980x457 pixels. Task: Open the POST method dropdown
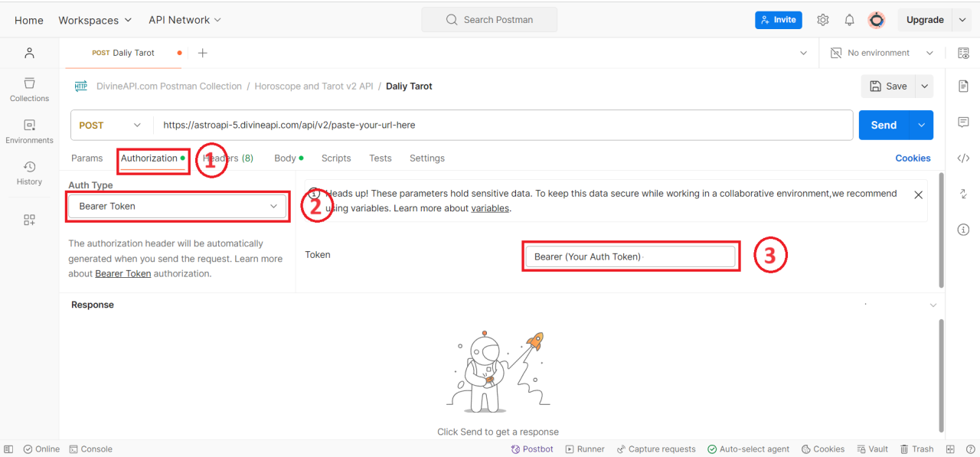pyautogui.click(x=112, y=125)
